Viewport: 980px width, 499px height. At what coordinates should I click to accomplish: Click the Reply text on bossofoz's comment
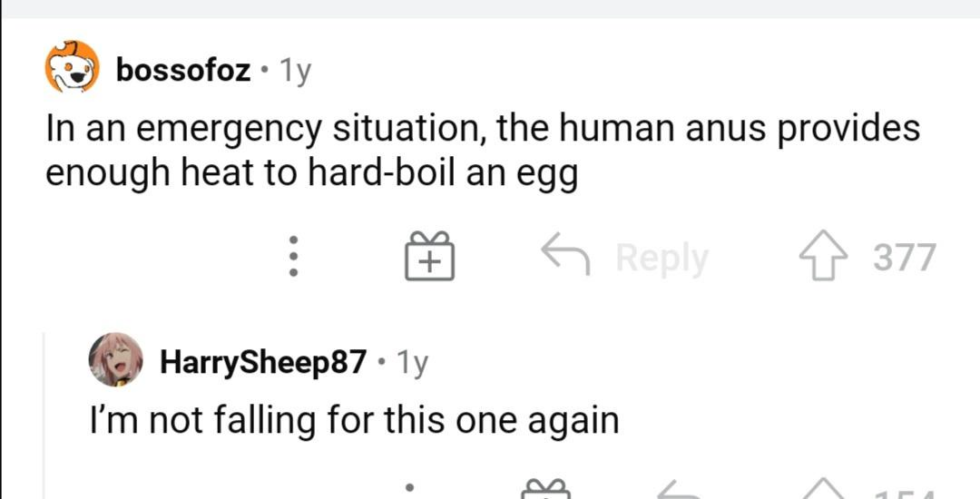point(661,257)
